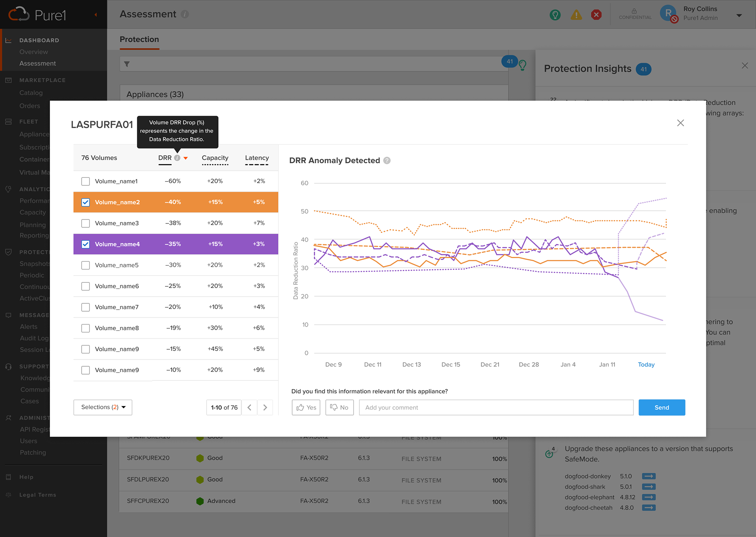
Task: Click the green lightbulb insights icon in header
Action: coord(555,15)
